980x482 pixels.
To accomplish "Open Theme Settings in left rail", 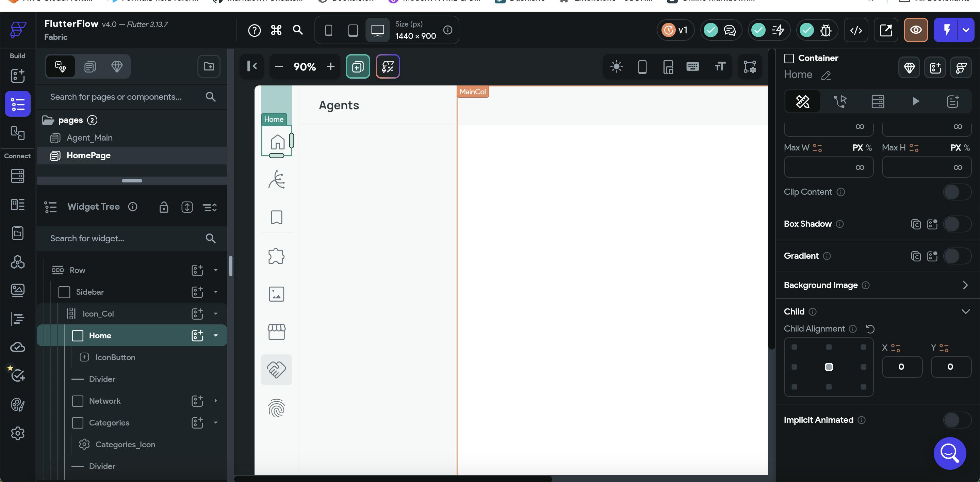I will pos(17,404).
